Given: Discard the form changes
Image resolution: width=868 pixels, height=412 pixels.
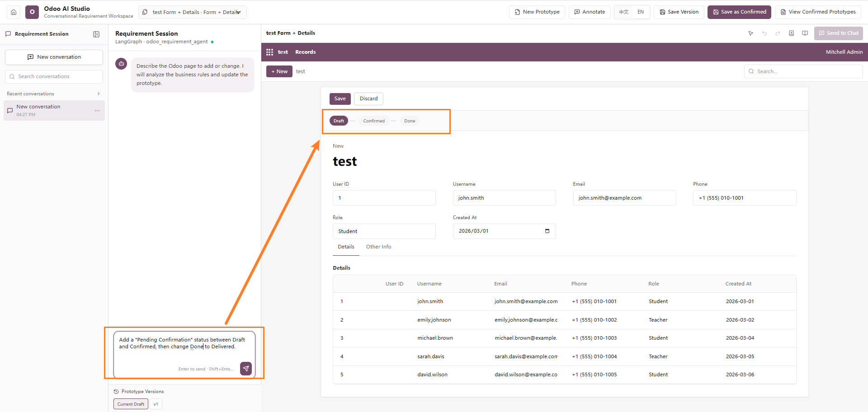Looking at the screenshot, I should [x=368, y=99].
